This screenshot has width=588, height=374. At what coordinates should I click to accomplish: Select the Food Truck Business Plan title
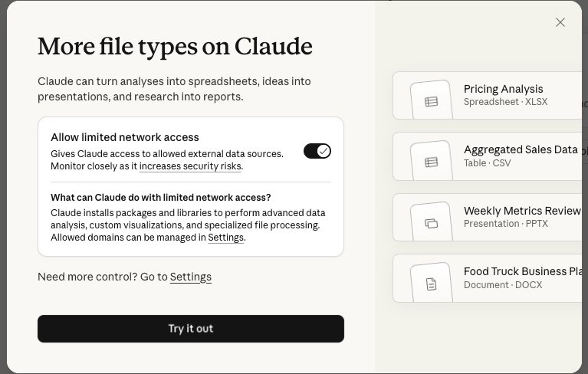(x=523, y=271)
